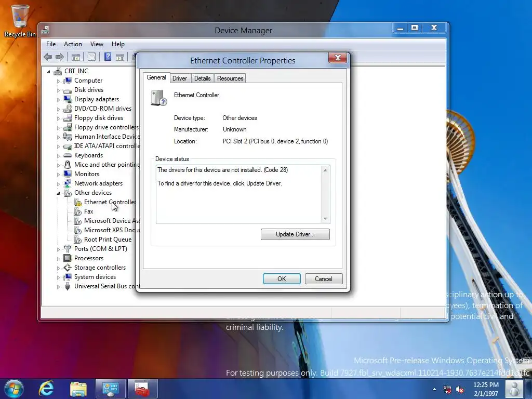
Task: Open the Action menu
Action: 73,44
